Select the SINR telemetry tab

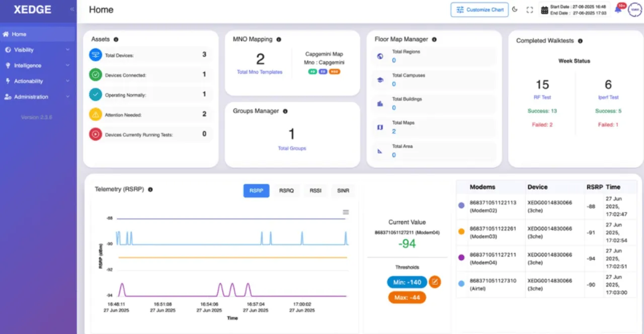(x=342, y=191)
